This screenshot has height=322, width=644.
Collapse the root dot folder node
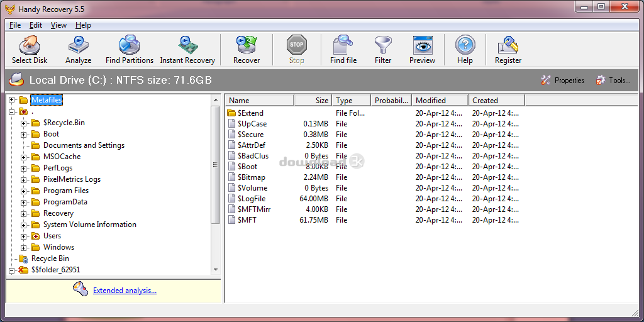coord(11,111)
